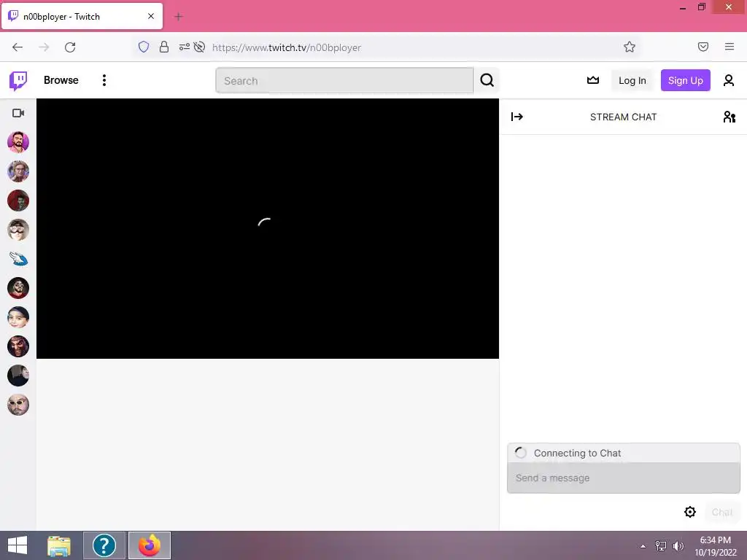Click the site security padlock icon
This screenshot has width=747, height=560.
164,47
